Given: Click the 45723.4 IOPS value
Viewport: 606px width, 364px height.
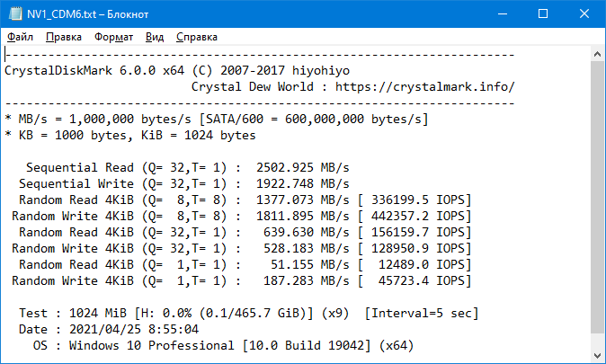Looking at the screenshot, I should click(x=422, y=281).
